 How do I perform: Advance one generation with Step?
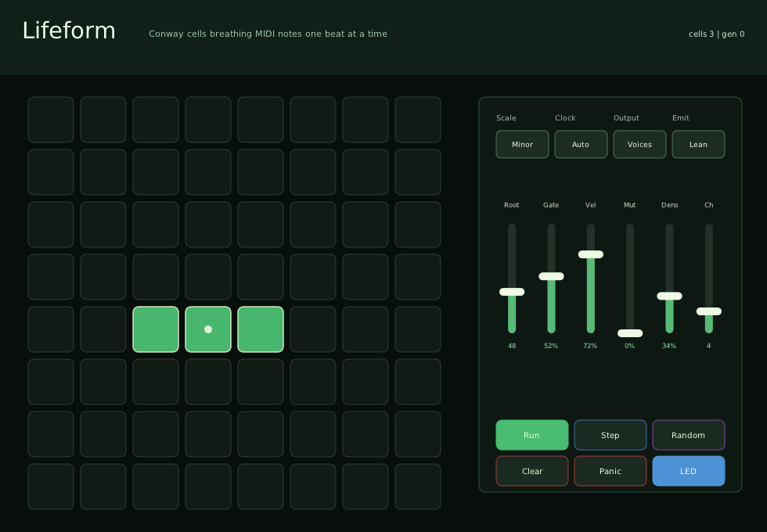point(610,435)
